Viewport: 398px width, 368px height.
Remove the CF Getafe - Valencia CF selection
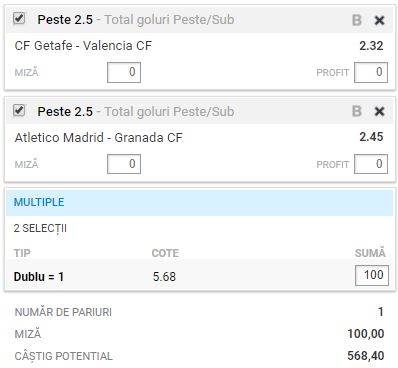tap(379, 20)
